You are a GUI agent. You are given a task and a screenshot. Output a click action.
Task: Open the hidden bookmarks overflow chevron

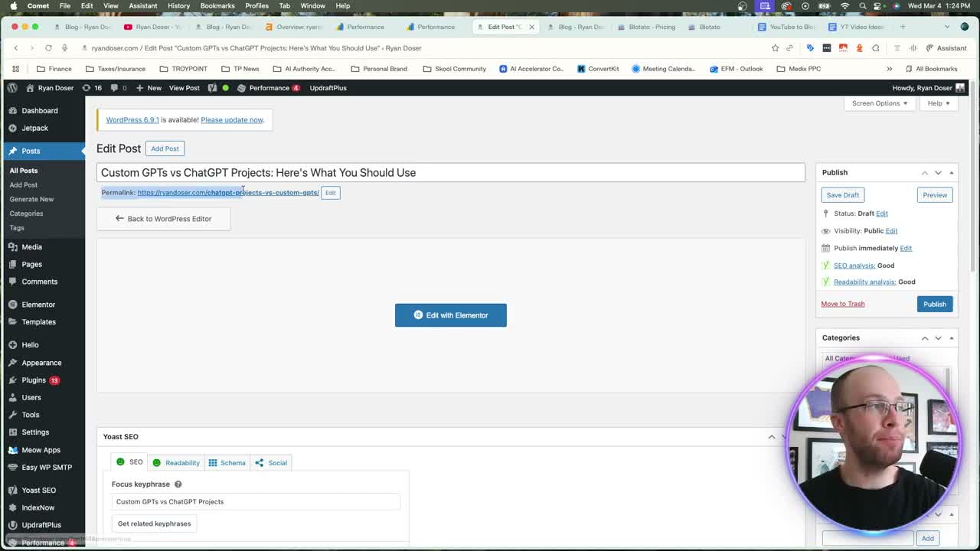(x=889, y=69)
